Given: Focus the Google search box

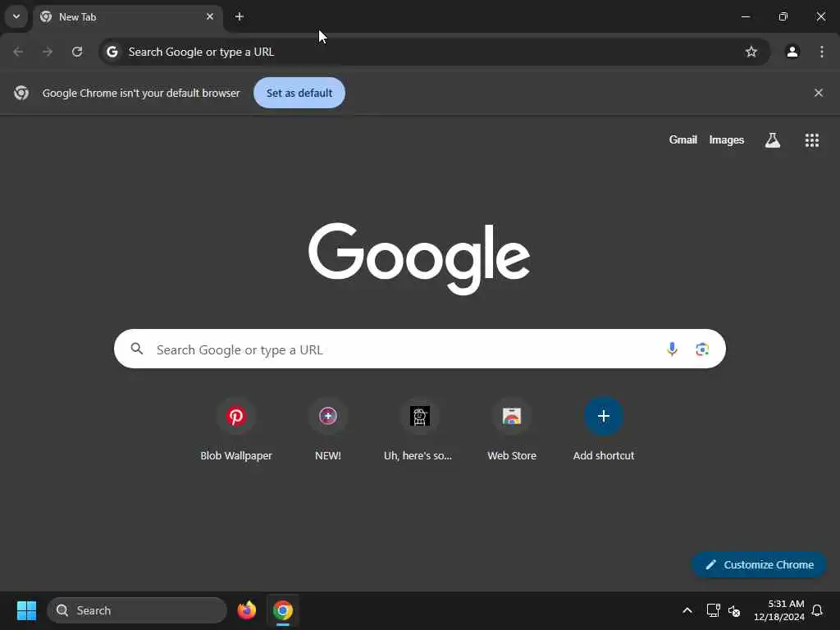Looking at the screenshot, I should 419,349.
